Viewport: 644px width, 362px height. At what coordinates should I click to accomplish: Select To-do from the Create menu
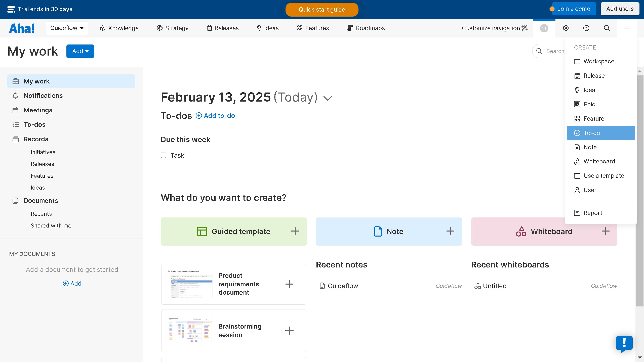(x=601, y=133)
